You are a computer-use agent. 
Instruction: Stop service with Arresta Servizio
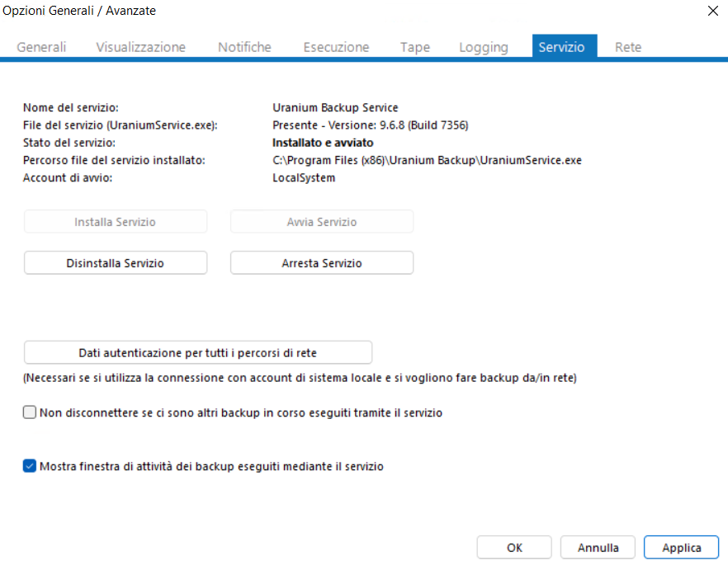(322, 263)
